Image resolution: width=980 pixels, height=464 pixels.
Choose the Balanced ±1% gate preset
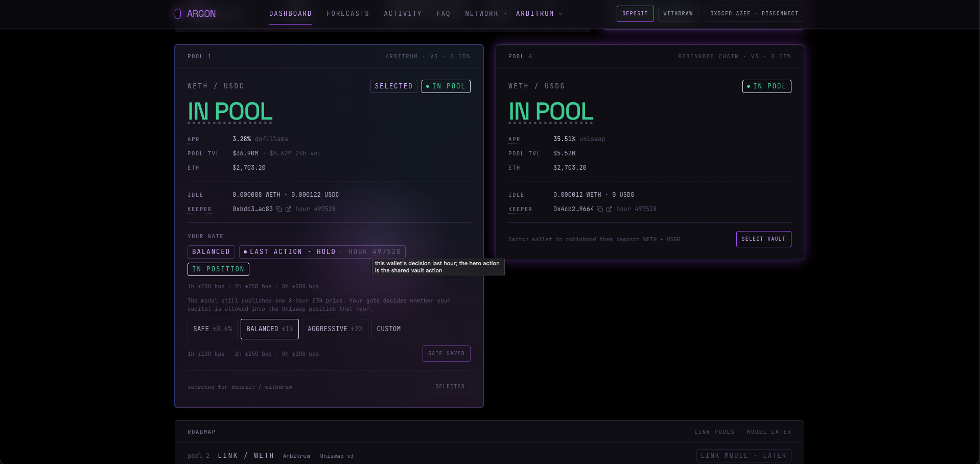click(270, 329)
